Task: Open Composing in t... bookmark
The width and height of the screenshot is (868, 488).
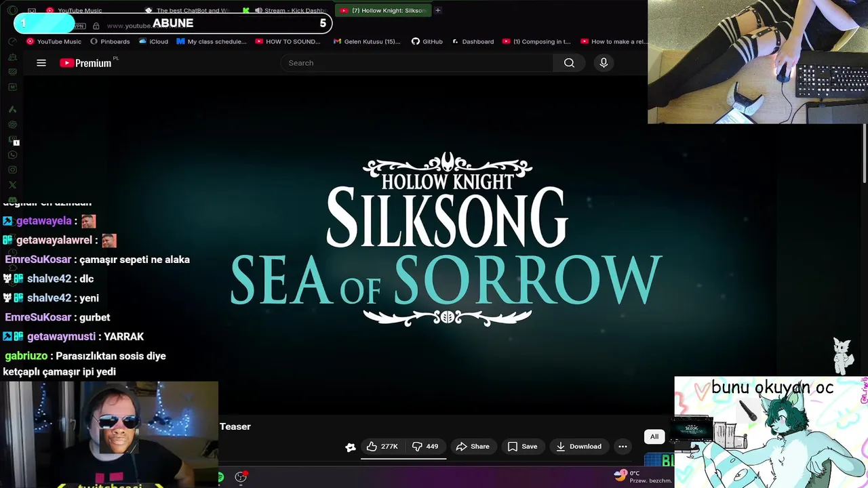Action: [537, 41]
